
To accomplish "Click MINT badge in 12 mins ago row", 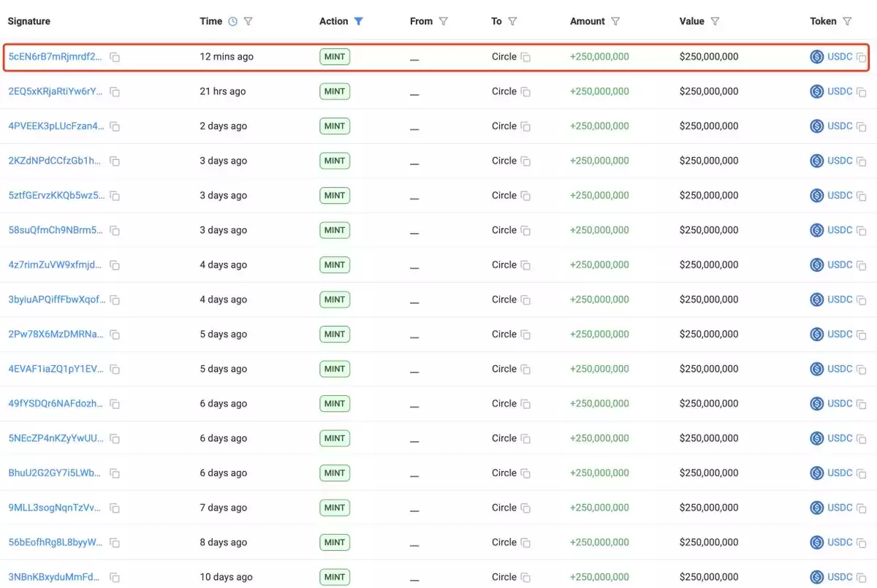I will click(x=335, y=56).
